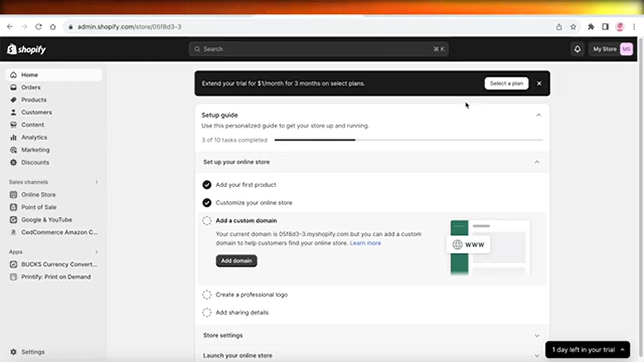Click the Content icon

pos(13,125)
